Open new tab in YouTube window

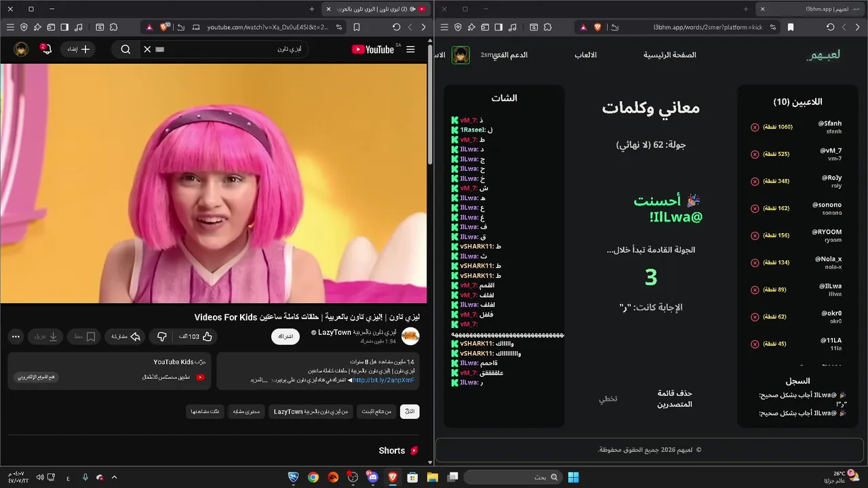tap(312, 9)
